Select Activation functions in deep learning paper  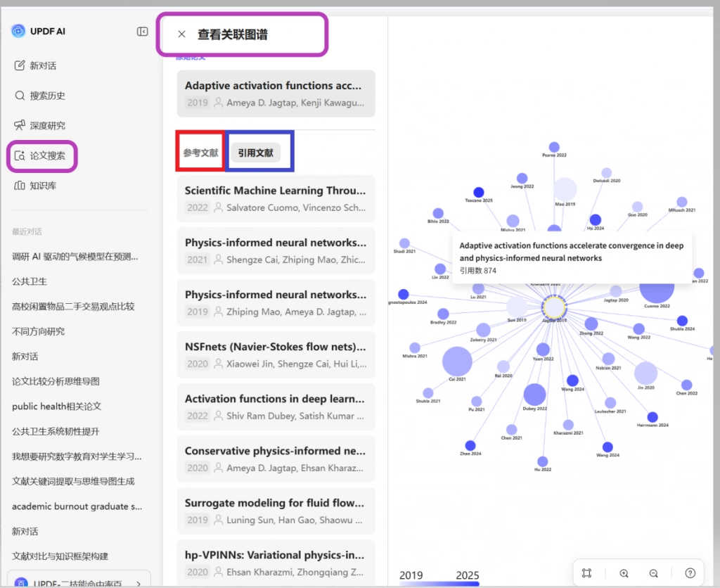276,407
